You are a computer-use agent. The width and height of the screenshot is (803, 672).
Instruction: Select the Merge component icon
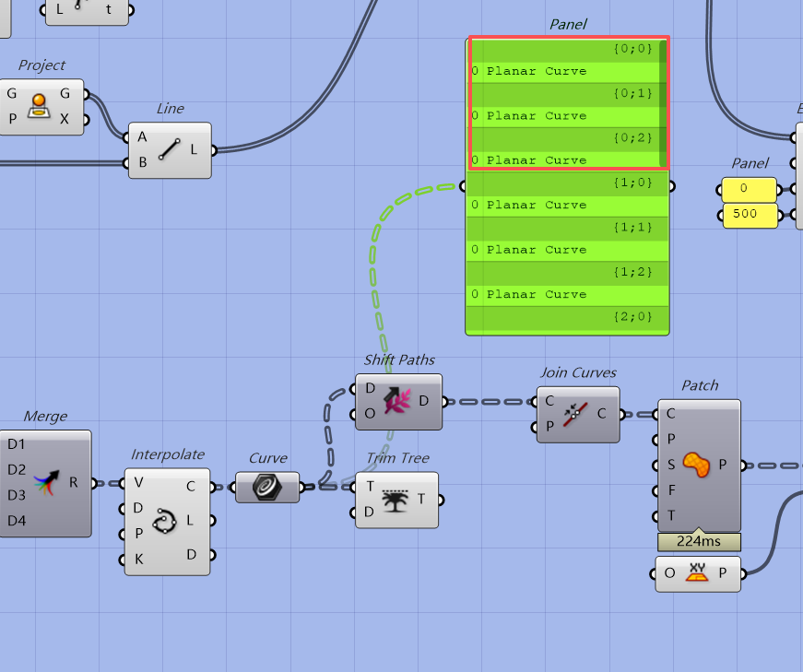(45, 482)
